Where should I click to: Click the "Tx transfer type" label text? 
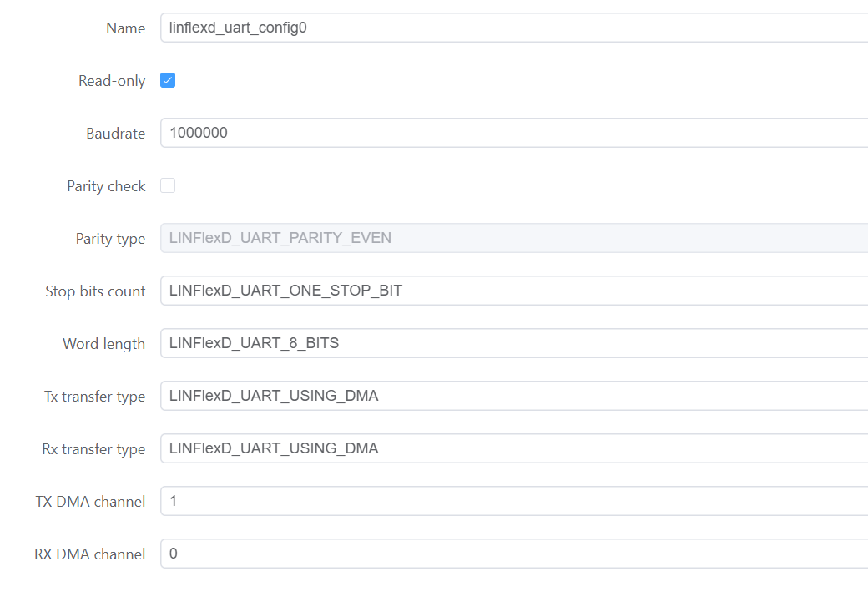coord(94,397)
